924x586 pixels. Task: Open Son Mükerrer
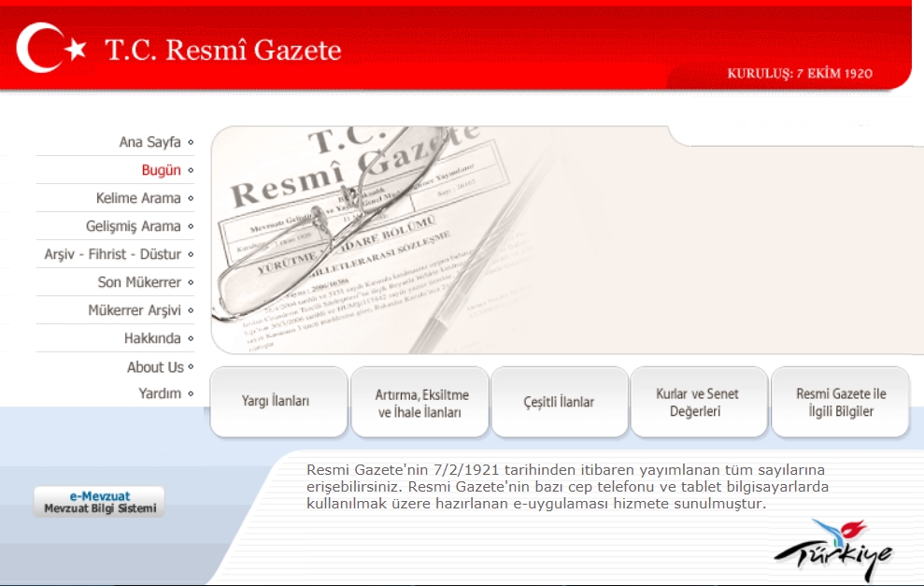click(139, 282)
